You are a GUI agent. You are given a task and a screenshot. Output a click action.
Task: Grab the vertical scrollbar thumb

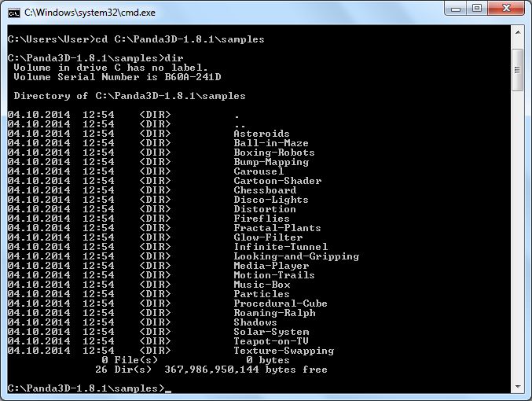518,70
